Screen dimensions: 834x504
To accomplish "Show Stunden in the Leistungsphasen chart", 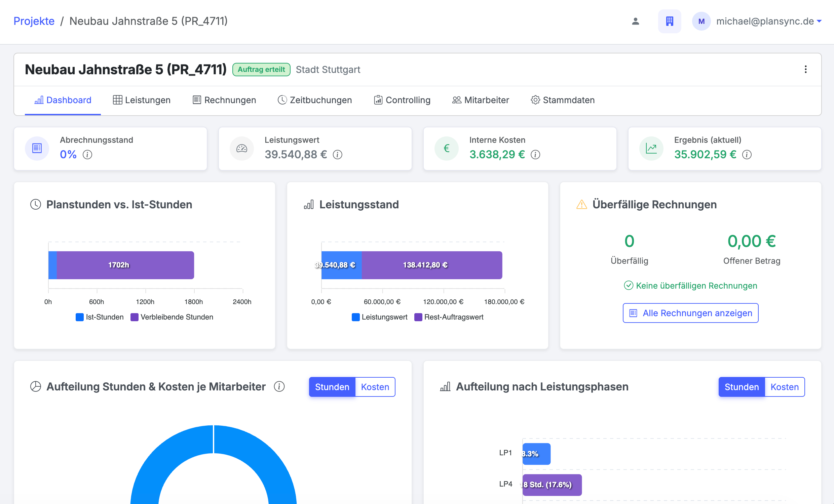I will tap(741, 387).
